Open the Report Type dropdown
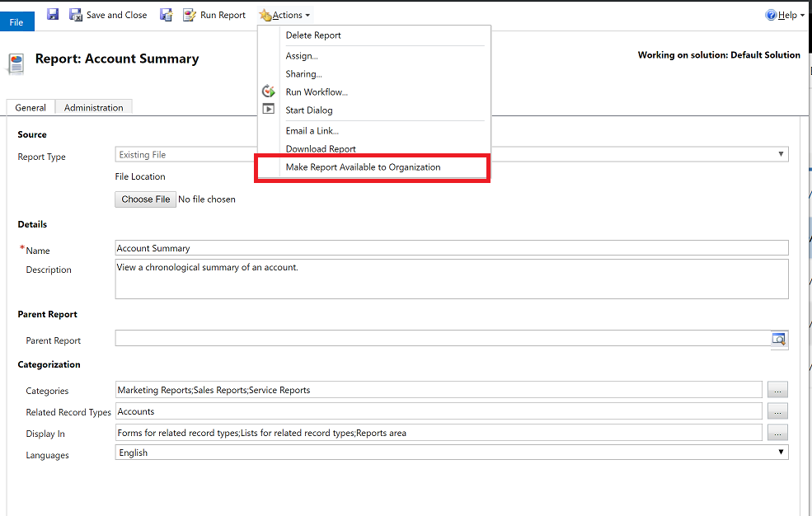 click(778, 154)
